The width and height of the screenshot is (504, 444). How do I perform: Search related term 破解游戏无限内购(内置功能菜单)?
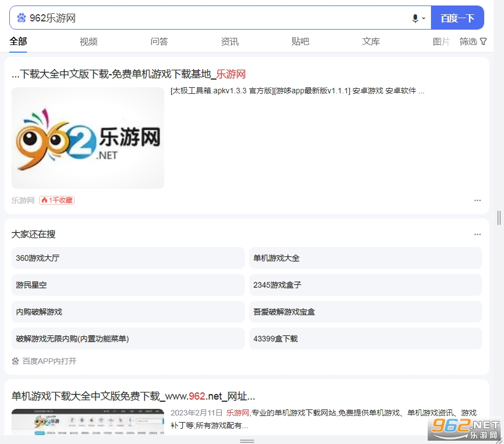point(128,339)
